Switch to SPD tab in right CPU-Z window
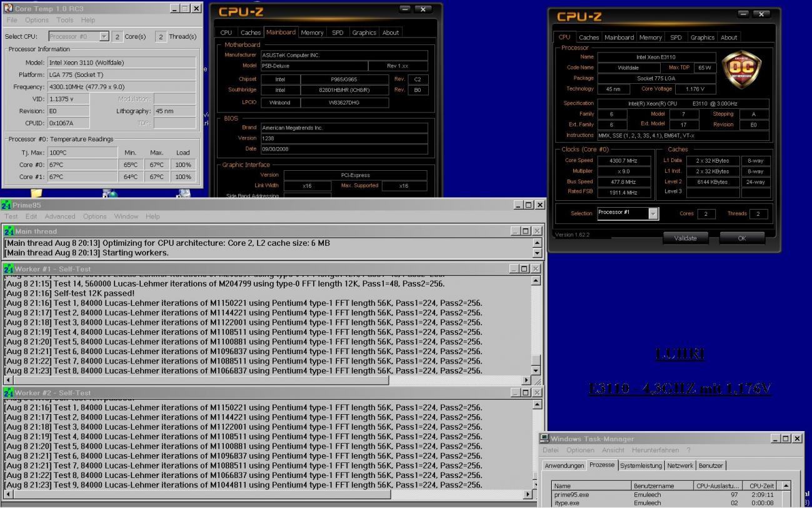Viewport: 812px width, 508px height. tap(676, 38)
